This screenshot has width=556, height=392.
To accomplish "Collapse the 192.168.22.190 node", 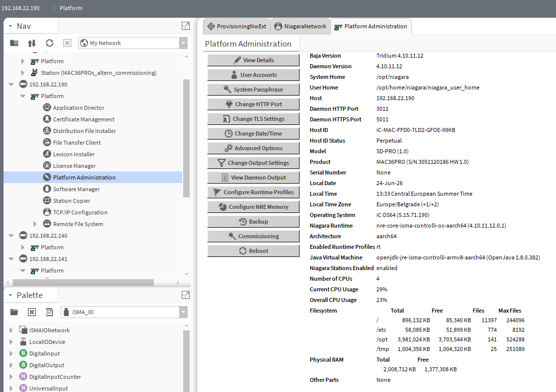I will [11, 84].
